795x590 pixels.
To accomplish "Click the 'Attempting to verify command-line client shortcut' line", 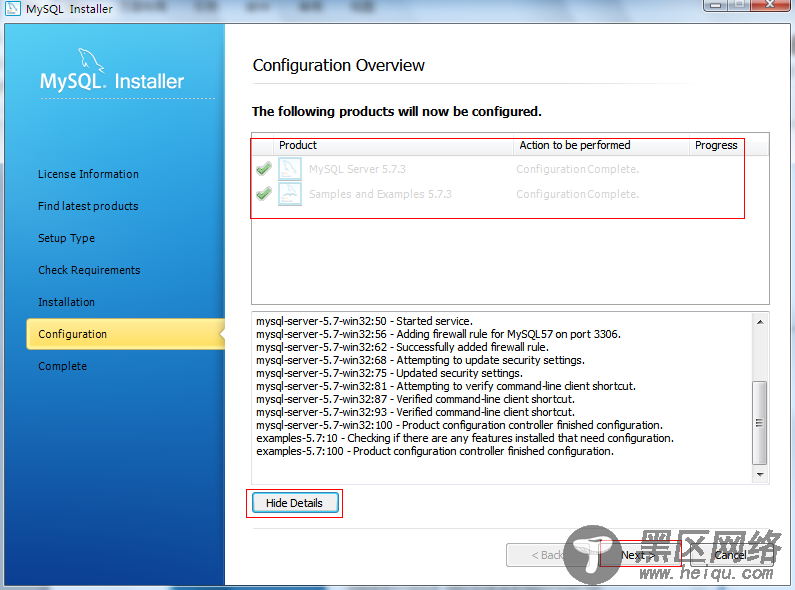I will tap(446, 386).
